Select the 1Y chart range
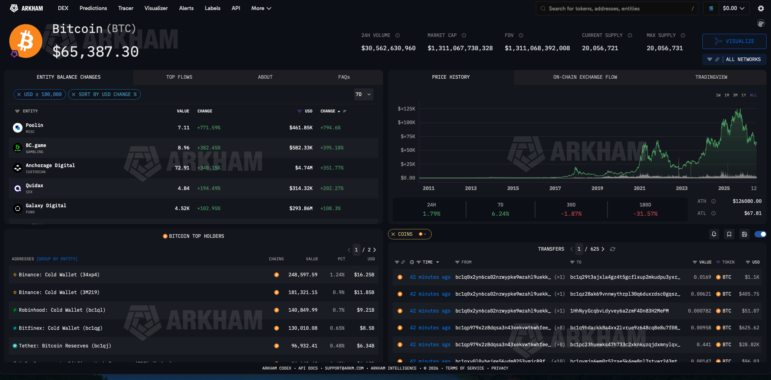Screen dimensions: 771x380 point(743,95)
